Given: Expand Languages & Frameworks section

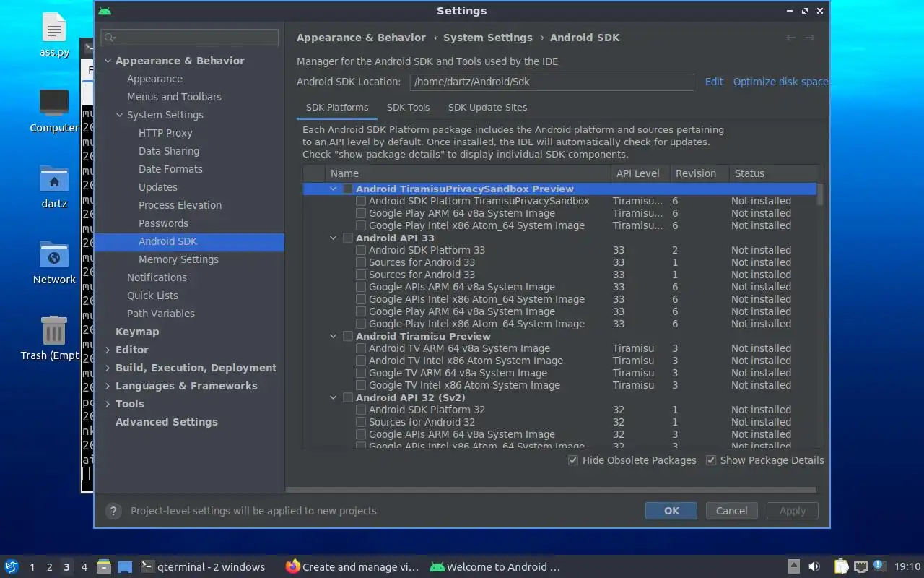Looking at the screenshot, I should [108, 386].
